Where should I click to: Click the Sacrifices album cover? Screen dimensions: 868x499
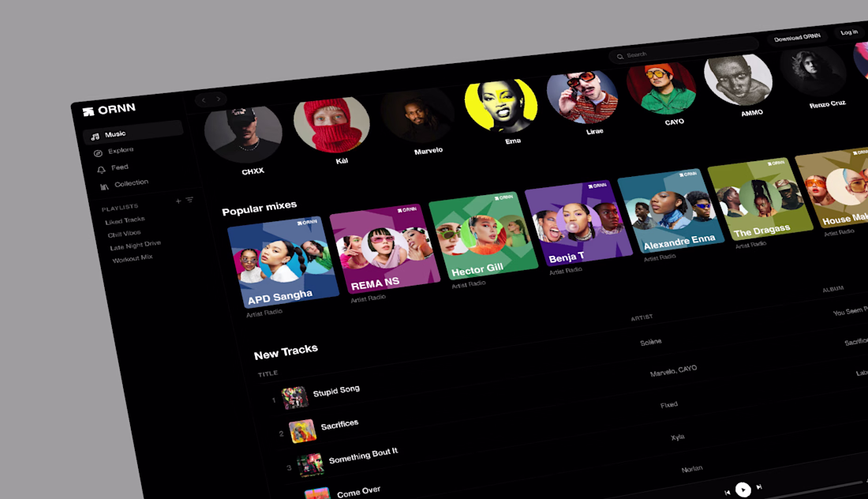(302, 431)
